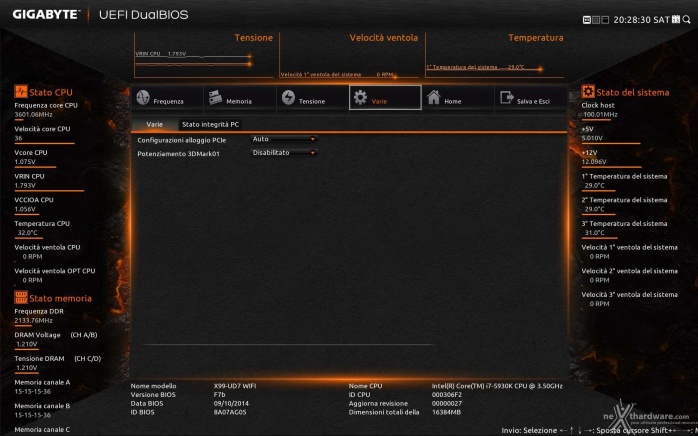Open the Tensione settings tab
The height and width of the screenshot is (436, 698).
point(313,98)
